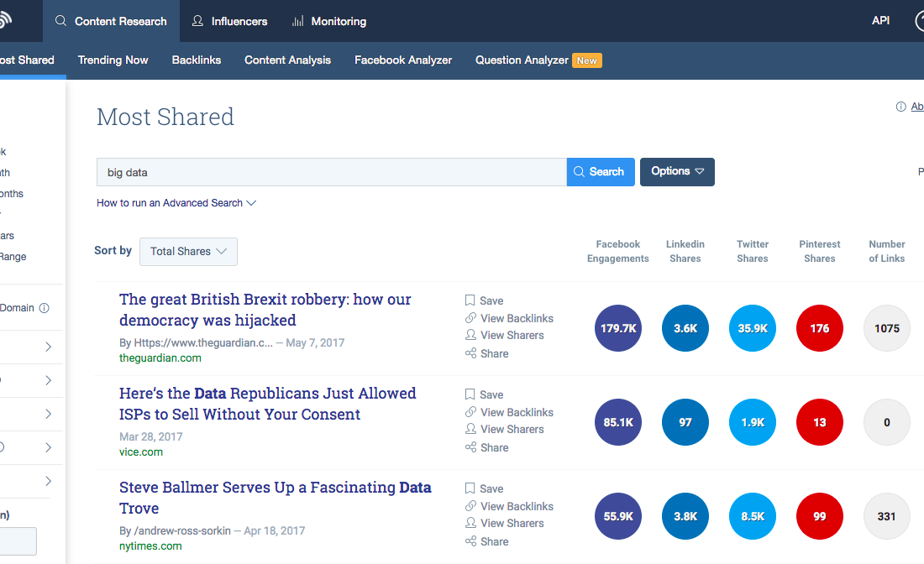The height and width of the screenshot is (564, 924).
Task: Expand the first sidebar filter chevron below Domain
Action: [x=49, y=347]
